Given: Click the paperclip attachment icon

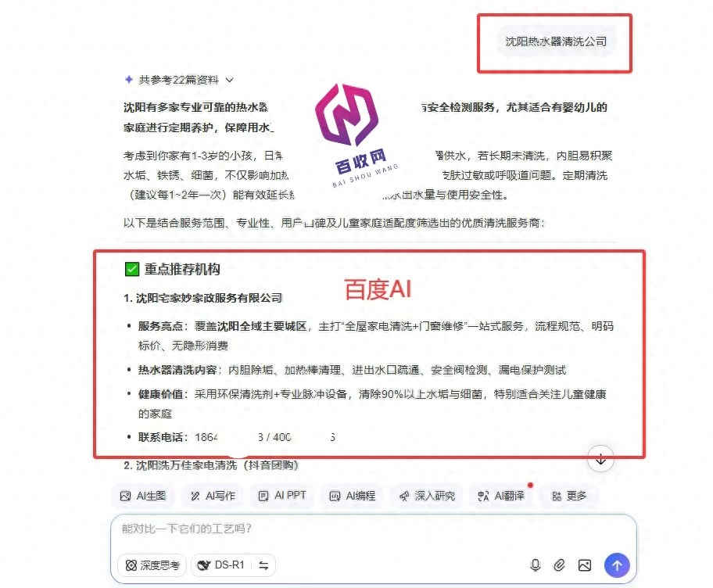Looking at the screenshot, I should 559,565.
